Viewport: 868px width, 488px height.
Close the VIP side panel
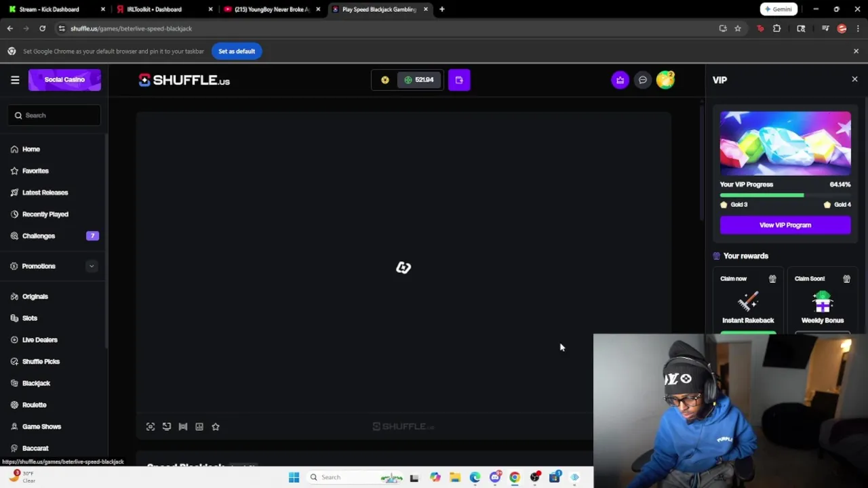point(854,80)
